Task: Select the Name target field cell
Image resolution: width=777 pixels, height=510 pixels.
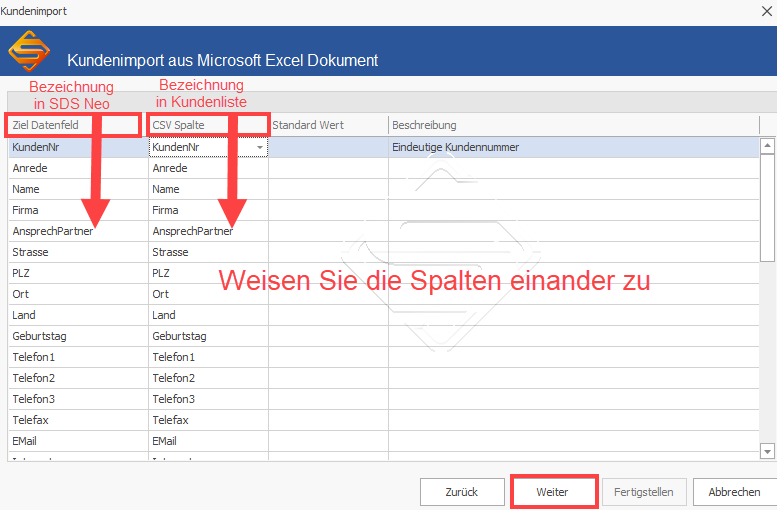Action: 78,189
